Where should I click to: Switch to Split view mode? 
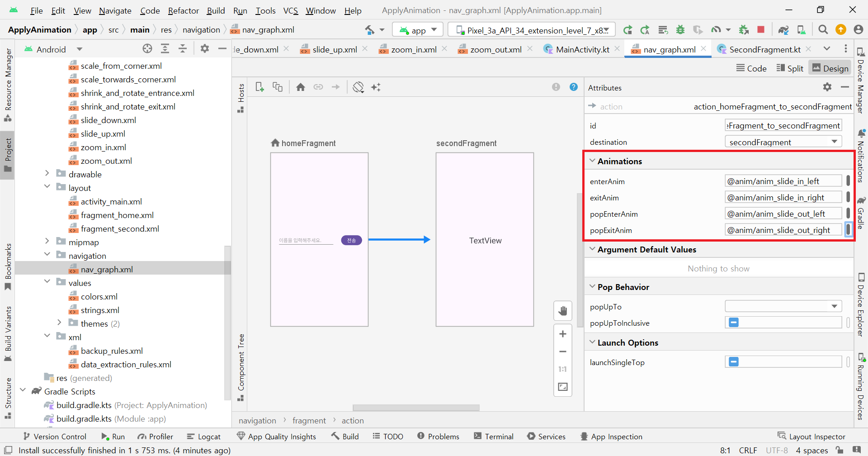coord(790,68)
